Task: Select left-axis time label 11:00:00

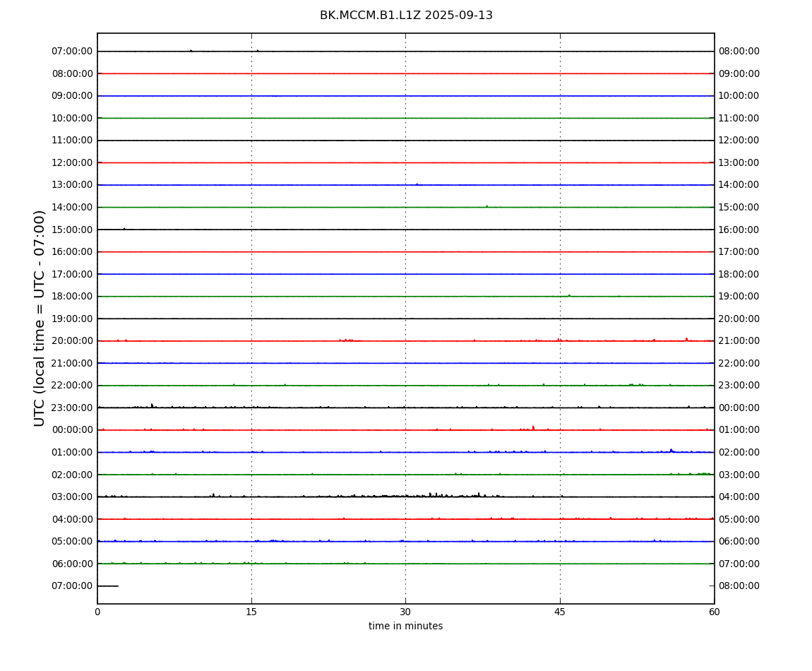Action: coord(73,141)
